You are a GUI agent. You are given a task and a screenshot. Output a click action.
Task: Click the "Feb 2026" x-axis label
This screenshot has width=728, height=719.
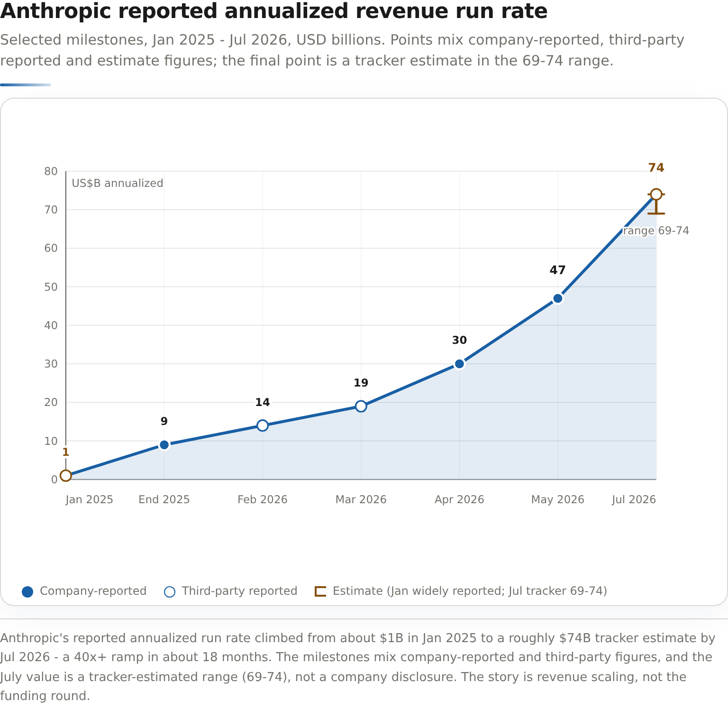(263, 499)
